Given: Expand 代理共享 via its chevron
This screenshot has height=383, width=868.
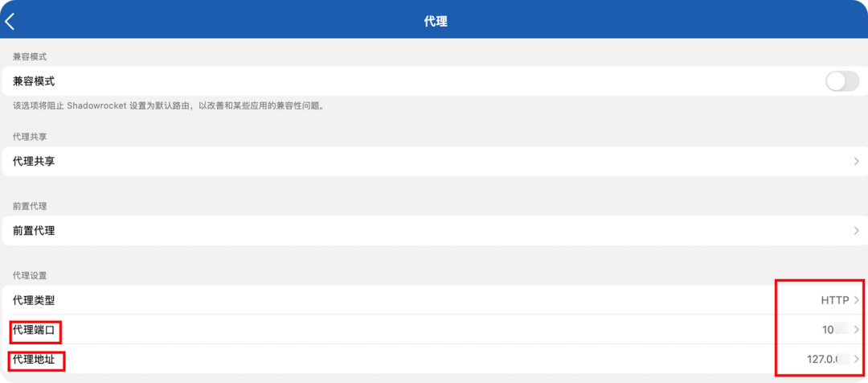Looking at the screenshot, I should [x=857, y=161].
